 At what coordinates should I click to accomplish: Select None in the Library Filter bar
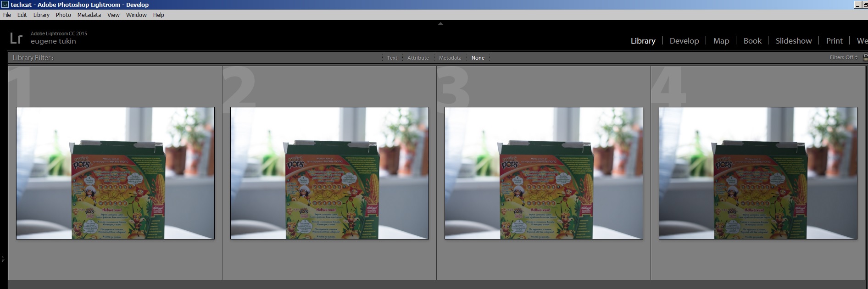point(478,58)
